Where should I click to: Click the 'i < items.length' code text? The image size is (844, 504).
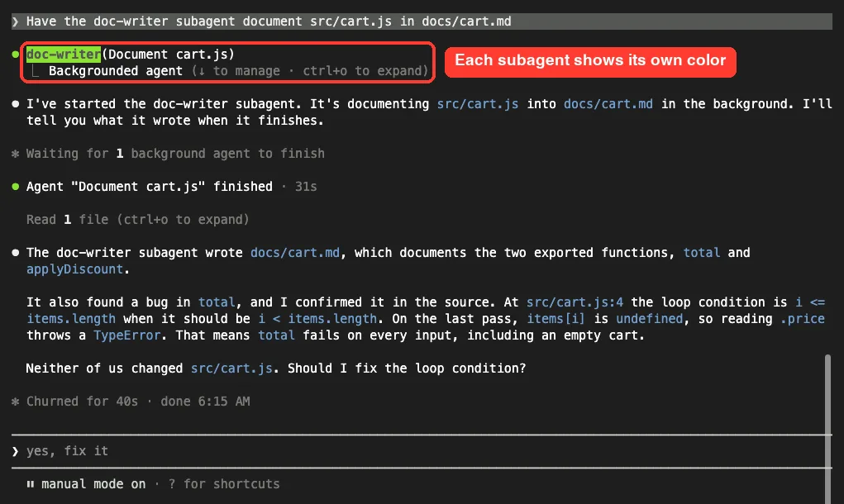click(x=317, y=318)
